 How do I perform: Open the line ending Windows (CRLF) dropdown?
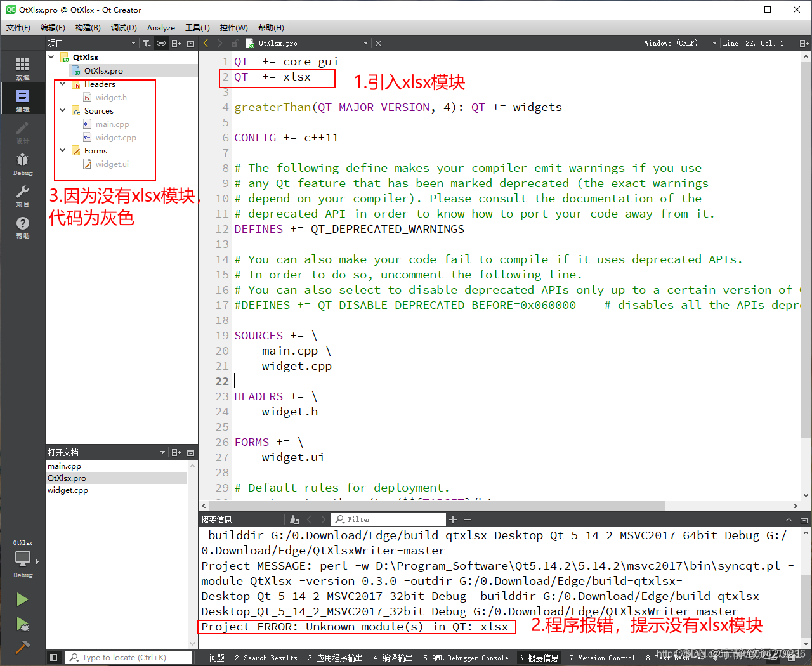point(680,43)
